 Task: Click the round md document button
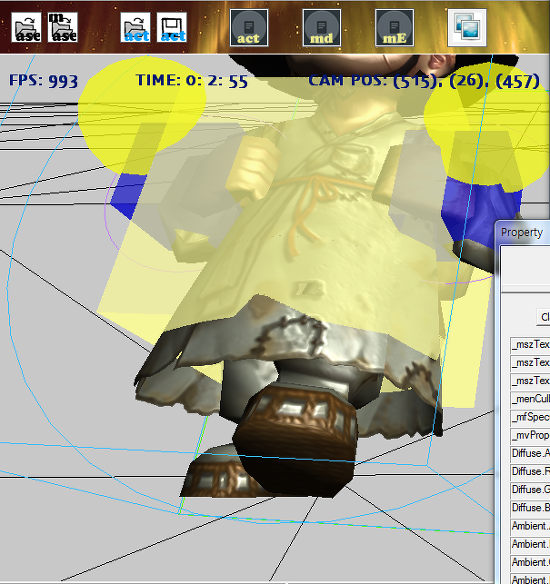[322, 28]
